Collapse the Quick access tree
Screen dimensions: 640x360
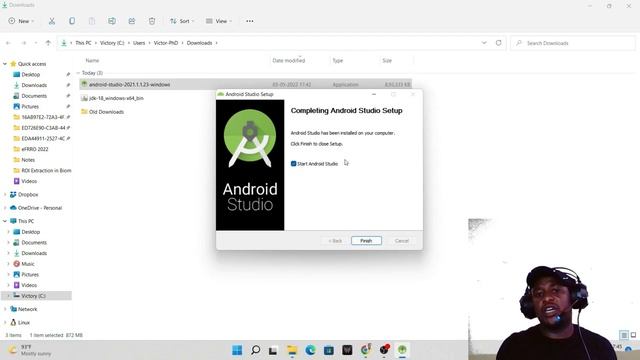[5, 64]
